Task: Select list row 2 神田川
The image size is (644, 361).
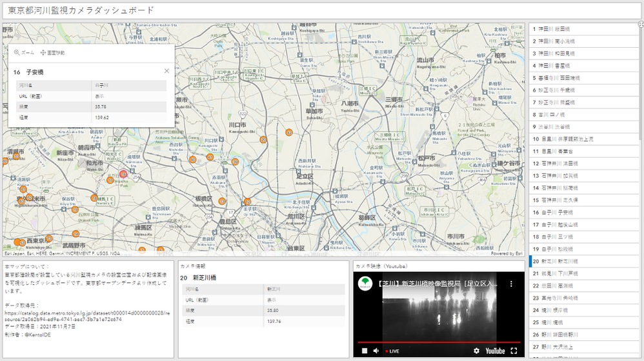Action: point(583,41)
